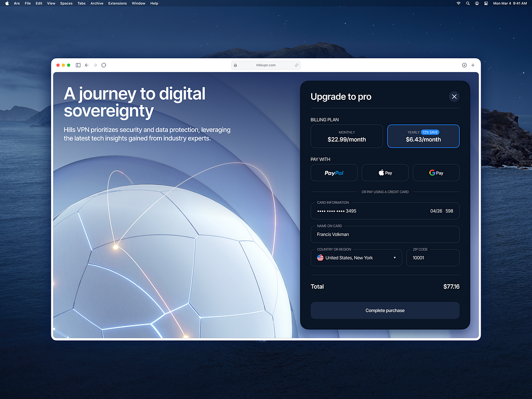Choose PayPal to pay
Viewport: 532px width, 399px height.
[334, 172]
